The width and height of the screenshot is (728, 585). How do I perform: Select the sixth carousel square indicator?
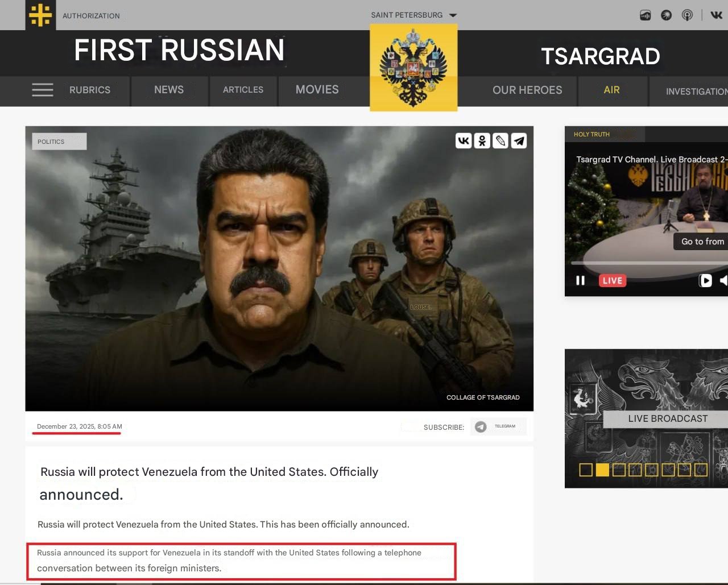point(668,470)
